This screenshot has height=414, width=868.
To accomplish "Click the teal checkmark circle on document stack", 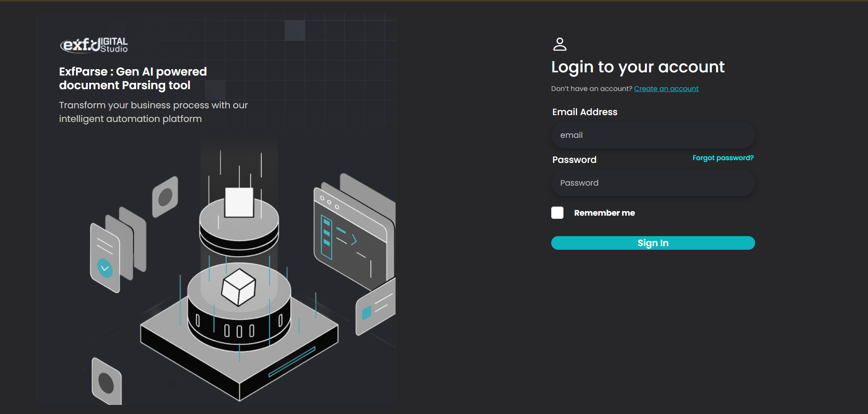I will tap(105, 268).
